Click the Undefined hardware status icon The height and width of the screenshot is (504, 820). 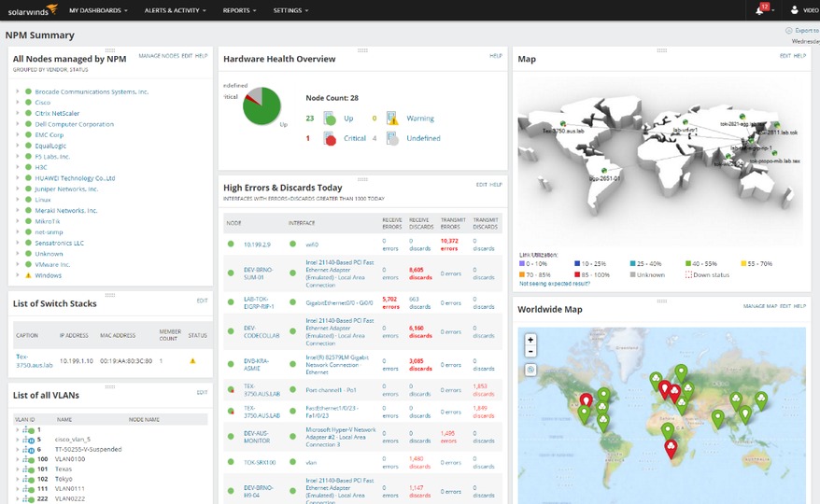click(392, 138)
